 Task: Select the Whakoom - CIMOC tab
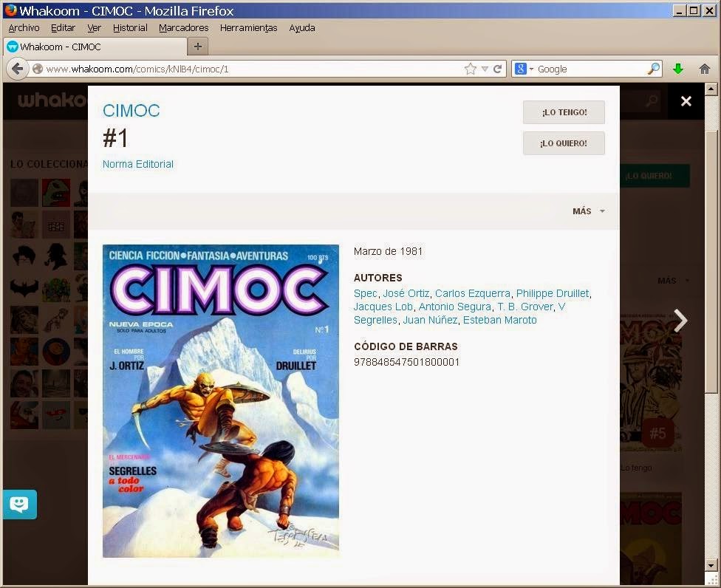[95, 47]
